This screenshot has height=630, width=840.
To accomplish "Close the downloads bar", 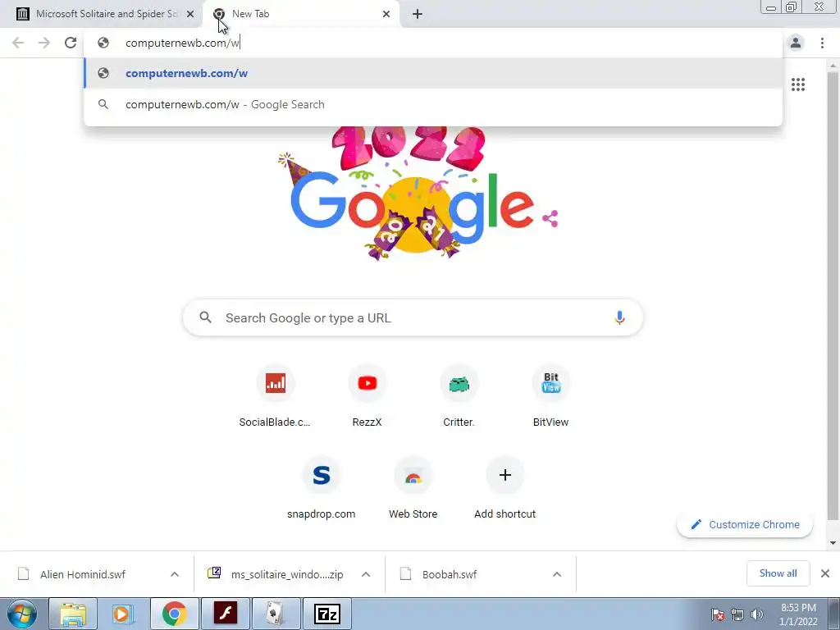I will click(825, 573).
